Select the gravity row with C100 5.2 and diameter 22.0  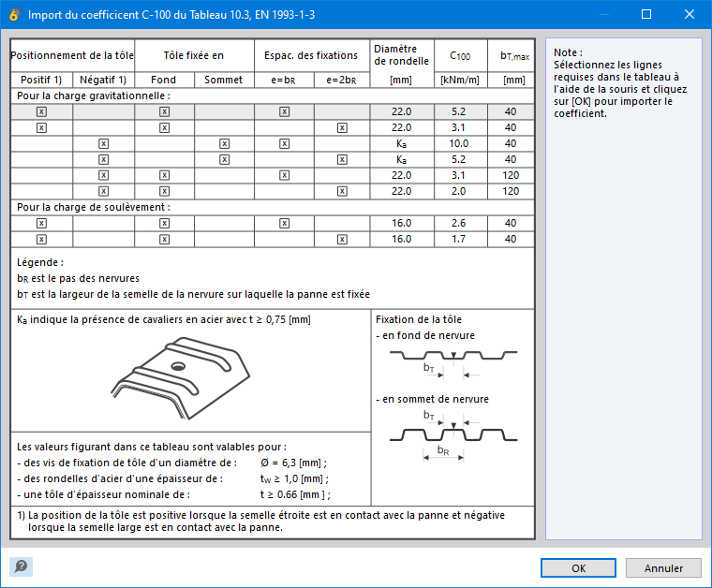click(x=272, y=111)
